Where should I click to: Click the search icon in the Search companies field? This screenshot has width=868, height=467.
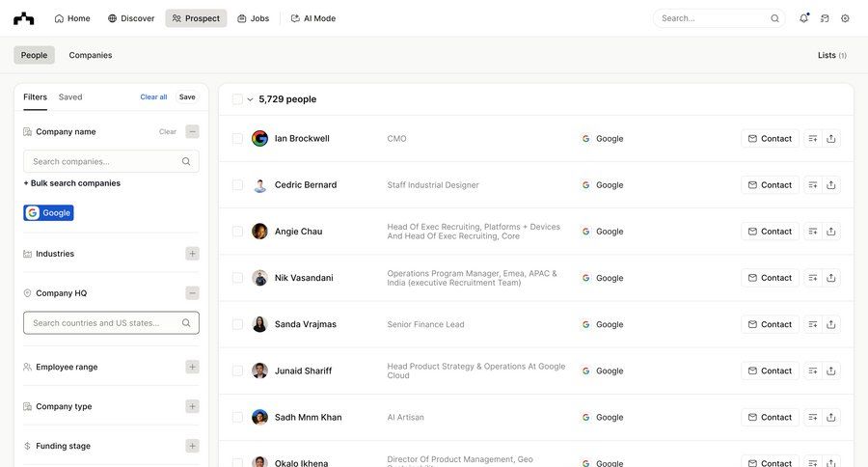(186, 161)
